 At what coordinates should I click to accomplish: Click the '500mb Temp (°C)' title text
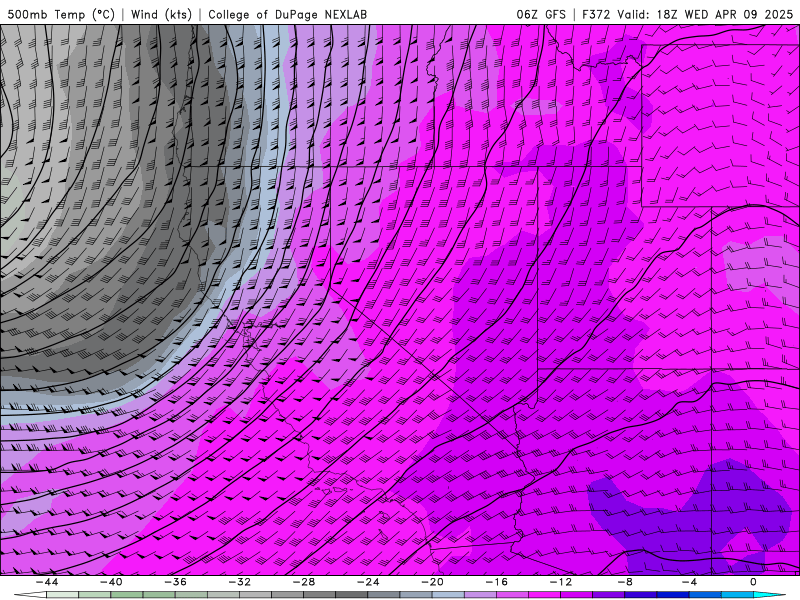coord(61,15)
